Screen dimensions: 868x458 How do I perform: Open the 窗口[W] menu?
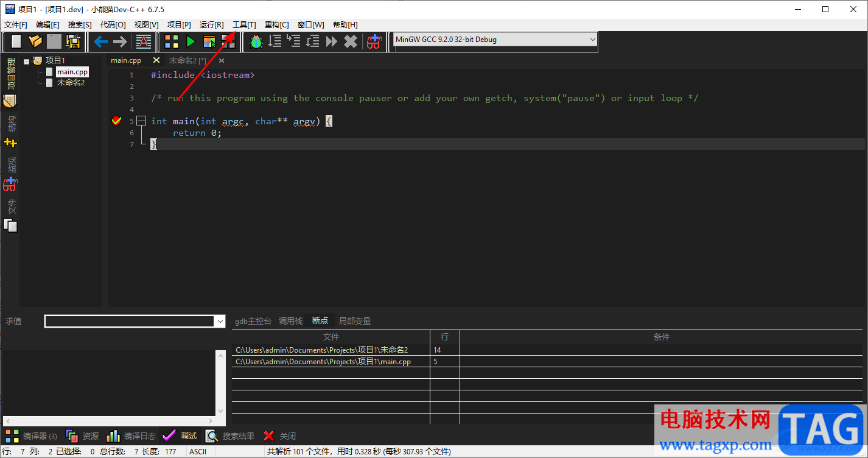tap(310, 25)
